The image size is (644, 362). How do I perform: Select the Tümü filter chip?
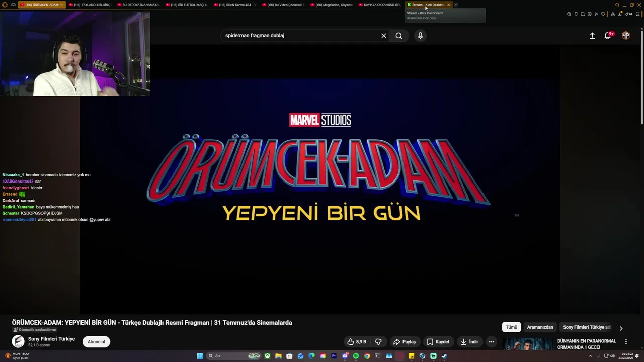(x=511, y=327)
